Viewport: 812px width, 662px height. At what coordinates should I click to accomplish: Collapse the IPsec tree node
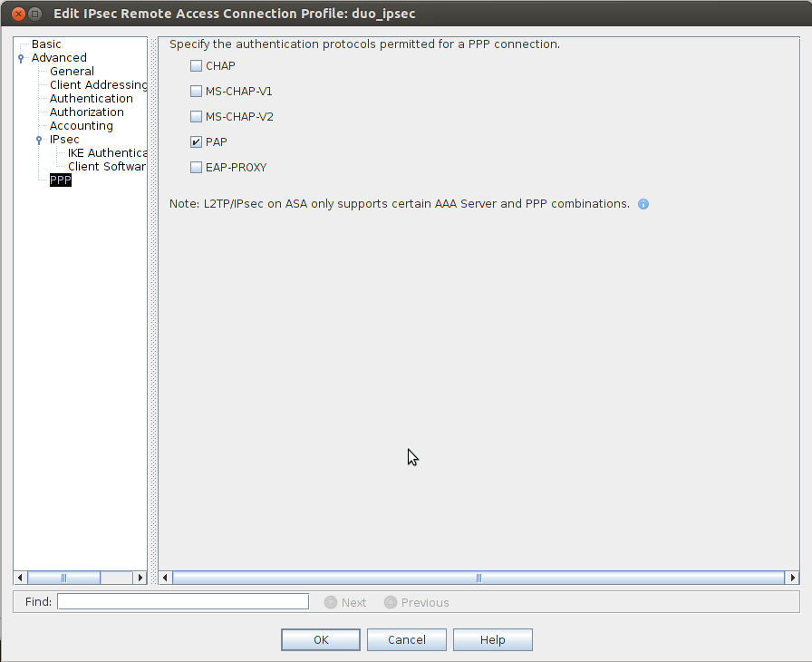(x=38, y=139)
